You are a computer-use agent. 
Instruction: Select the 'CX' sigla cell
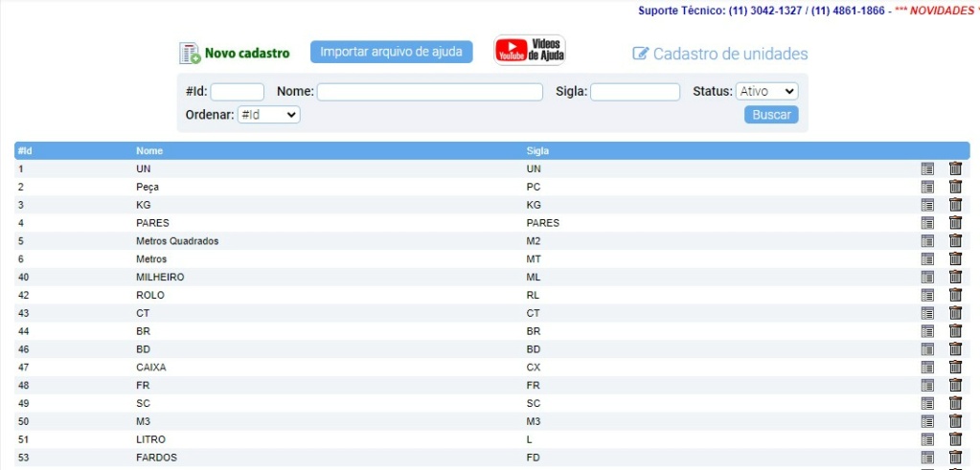[x=534, y=368]
